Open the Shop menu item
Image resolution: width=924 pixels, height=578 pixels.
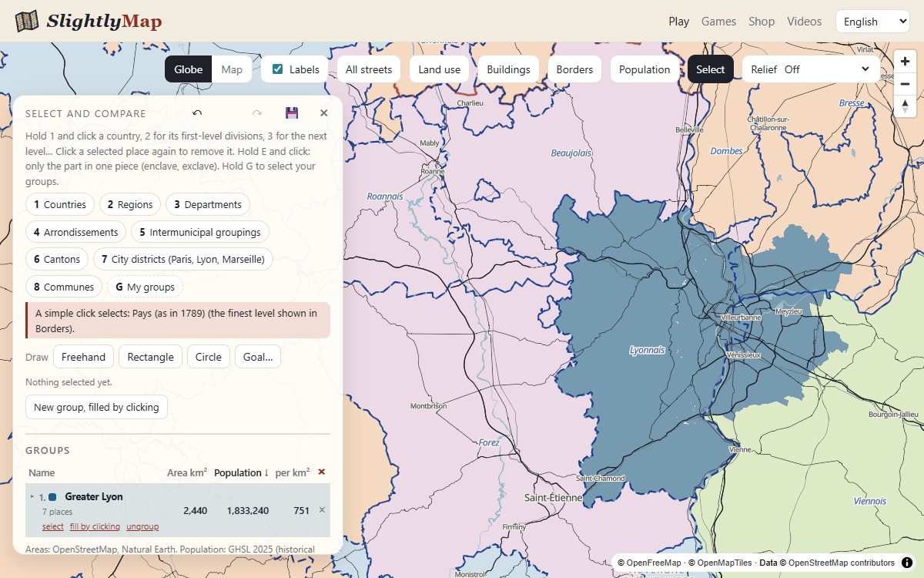click(x=762, y=22)
